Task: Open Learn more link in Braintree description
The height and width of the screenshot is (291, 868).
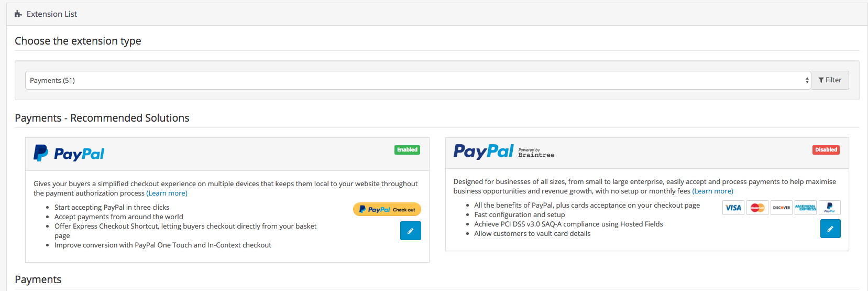Action: coord(712,191)
